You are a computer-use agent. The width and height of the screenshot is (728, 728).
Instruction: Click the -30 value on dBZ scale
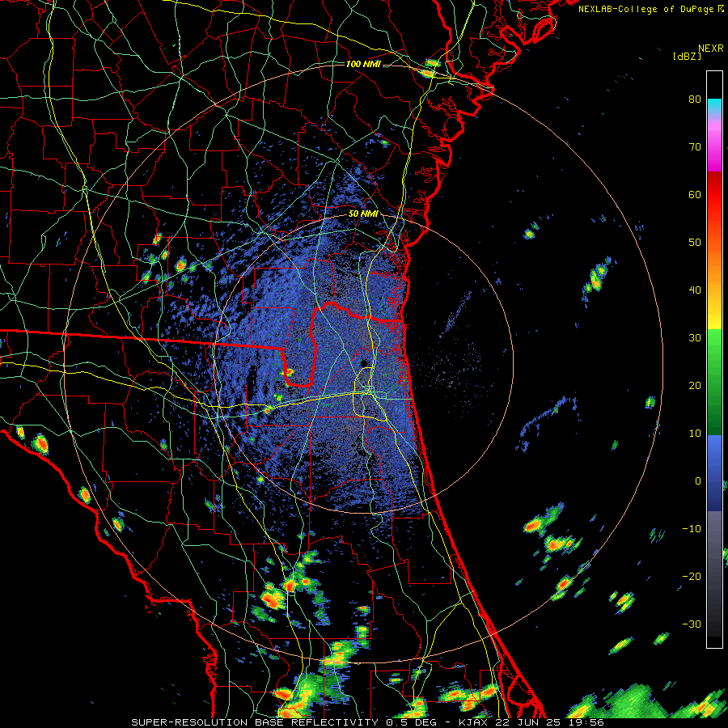point(692,624)
